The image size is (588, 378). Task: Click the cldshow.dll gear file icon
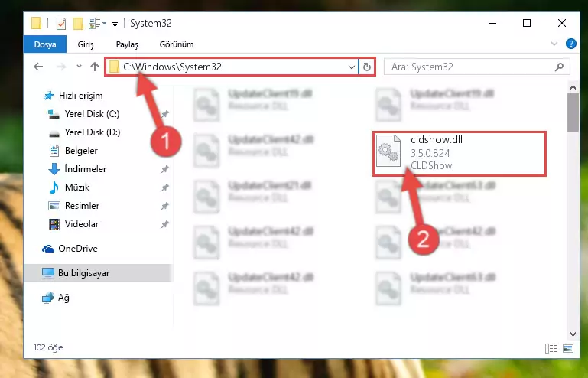(388, 151)
